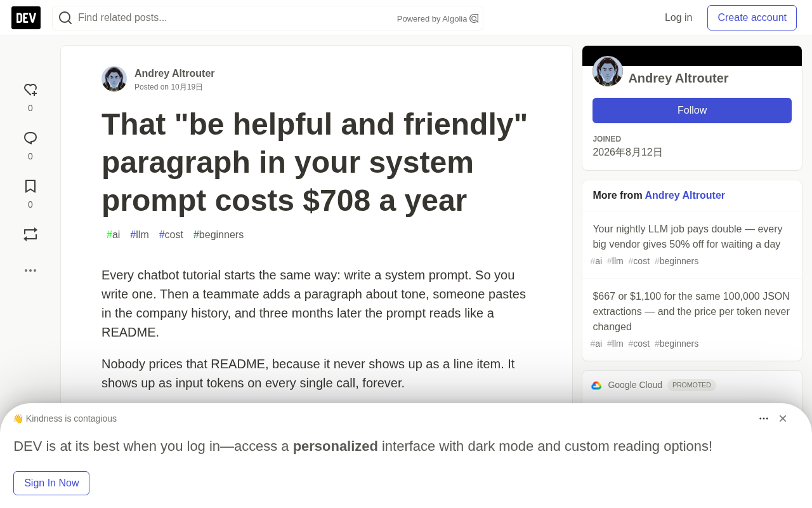
Task: Click the Create account button
Action: [752, 18]
